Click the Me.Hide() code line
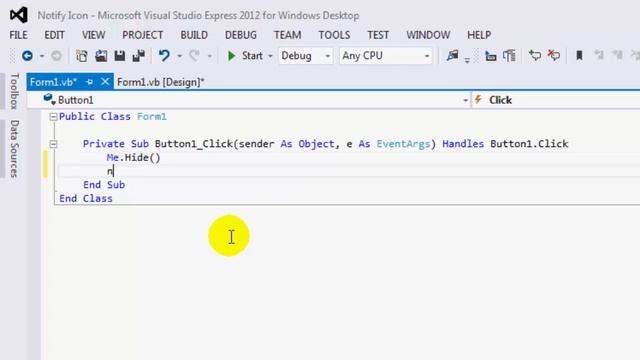640x360 pixels. click(133, 158)
